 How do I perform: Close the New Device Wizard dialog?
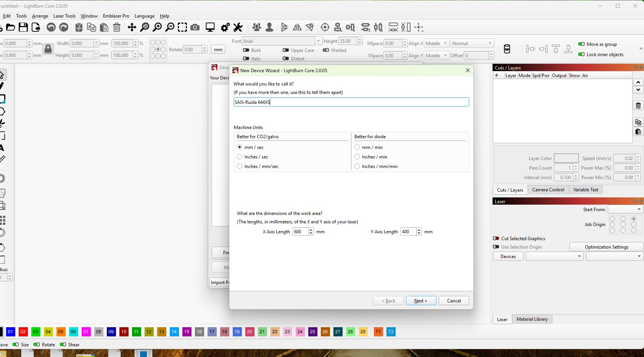pyautogui.click(x=468, y=70)
